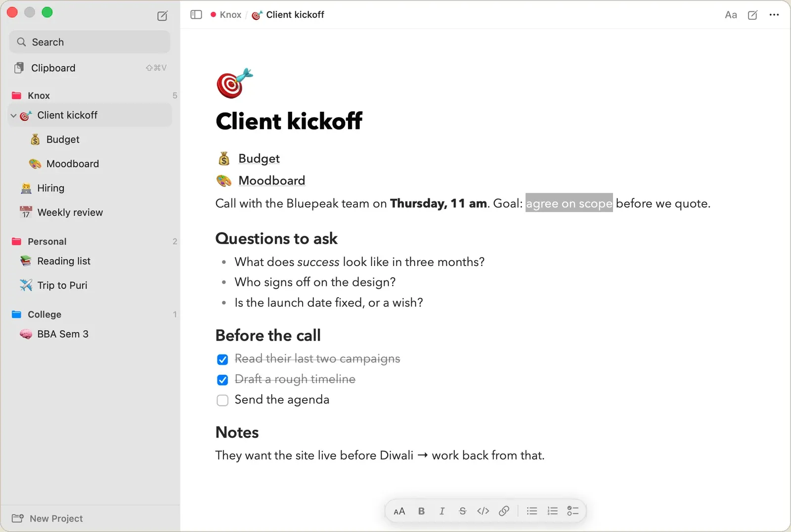Format selection as inline code
This screenshot has width=791, height=532.
click(x=483, y=511)
